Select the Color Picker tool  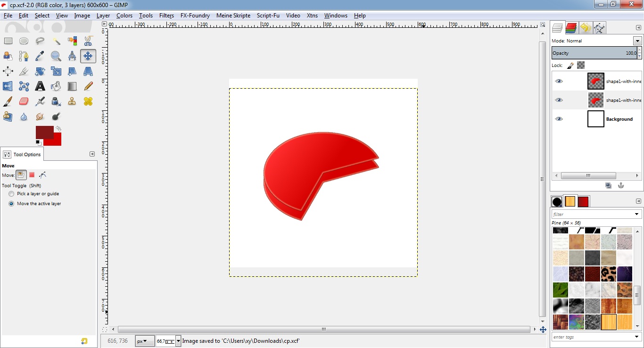tap(40, 56)
